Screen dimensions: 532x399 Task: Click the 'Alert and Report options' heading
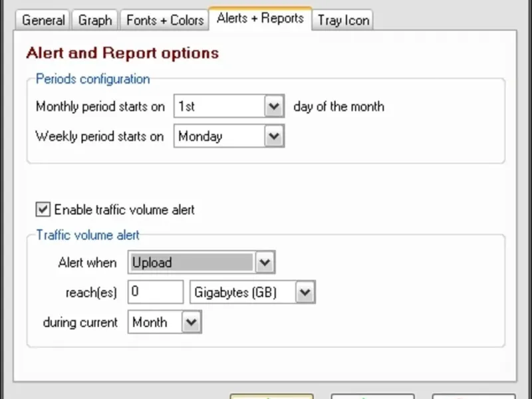(122, 53)
